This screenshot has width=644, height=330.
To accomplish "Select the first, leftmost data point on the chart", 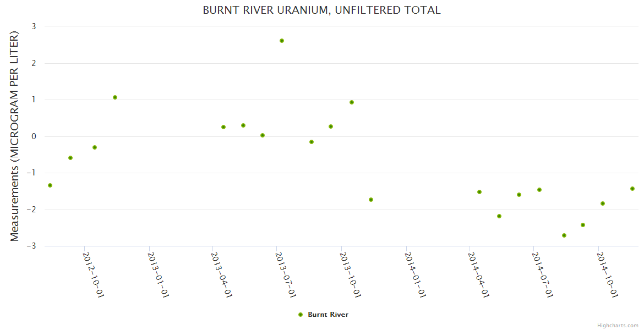I will (x=50, y=185).
